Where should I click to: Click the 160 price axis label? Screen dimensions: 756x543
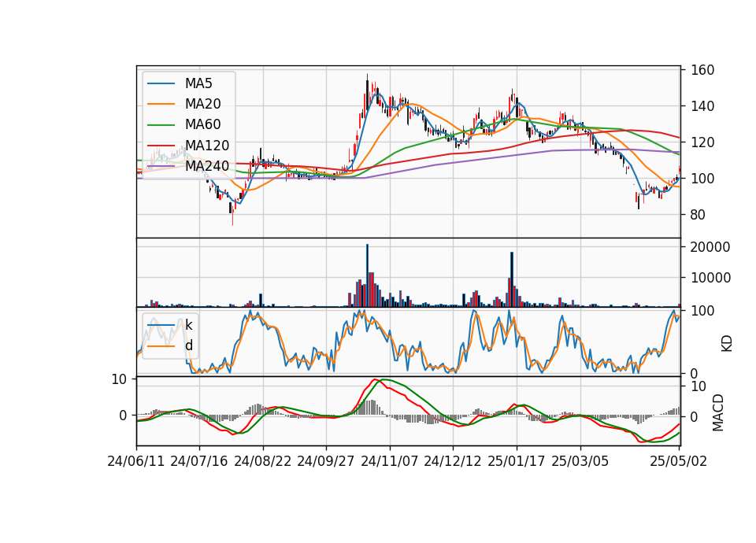[702, 70]
